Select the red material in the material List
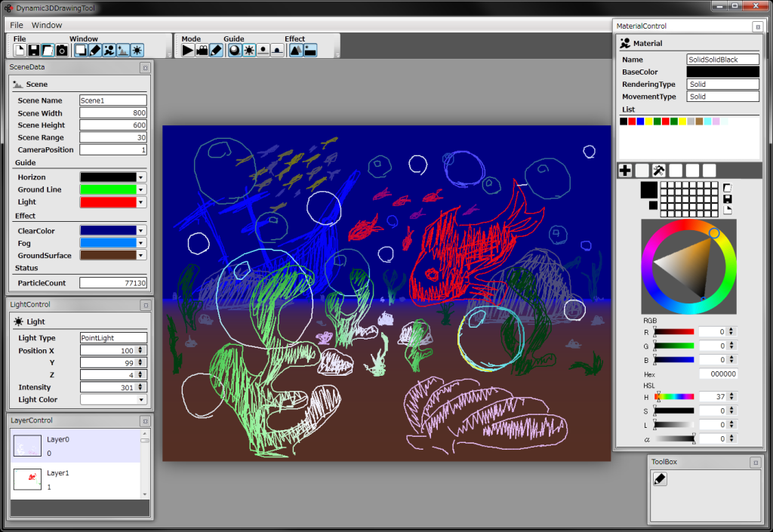 [x=632, y=121]
